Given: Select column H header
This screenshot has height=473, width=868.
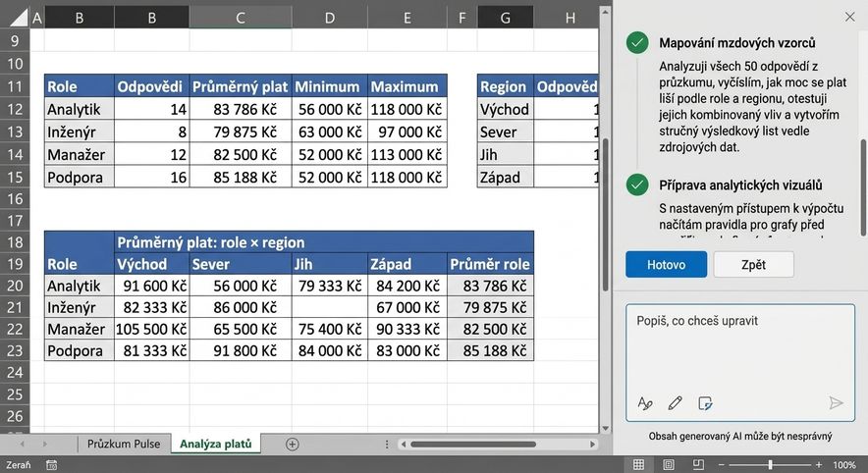Looking at the screenshot, I should 570,18.
